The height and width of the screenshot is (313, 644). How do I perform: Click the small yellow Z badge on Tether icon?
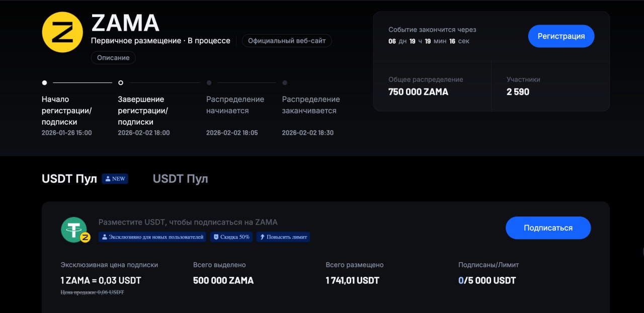click(86, 238)
